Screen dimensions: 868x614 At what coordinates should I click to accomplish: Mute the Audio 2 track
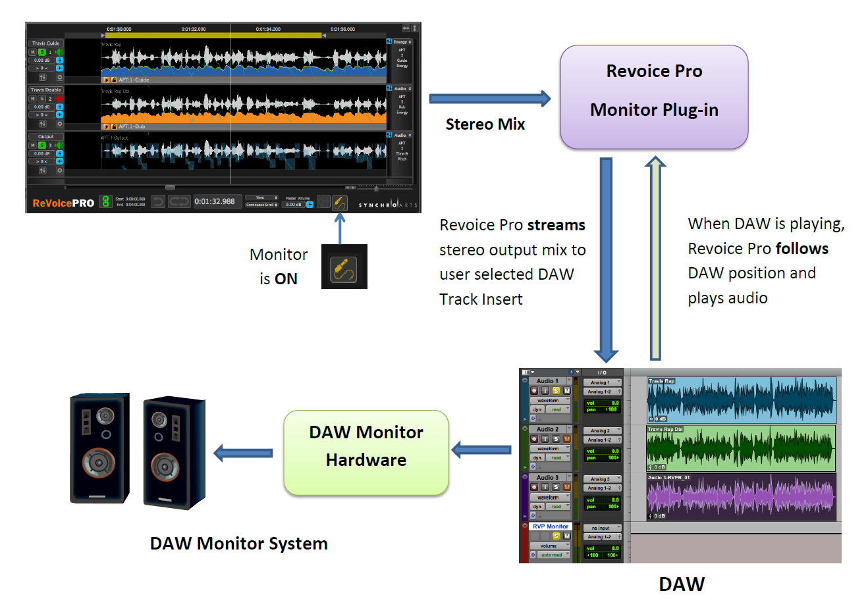coord(567,438)
